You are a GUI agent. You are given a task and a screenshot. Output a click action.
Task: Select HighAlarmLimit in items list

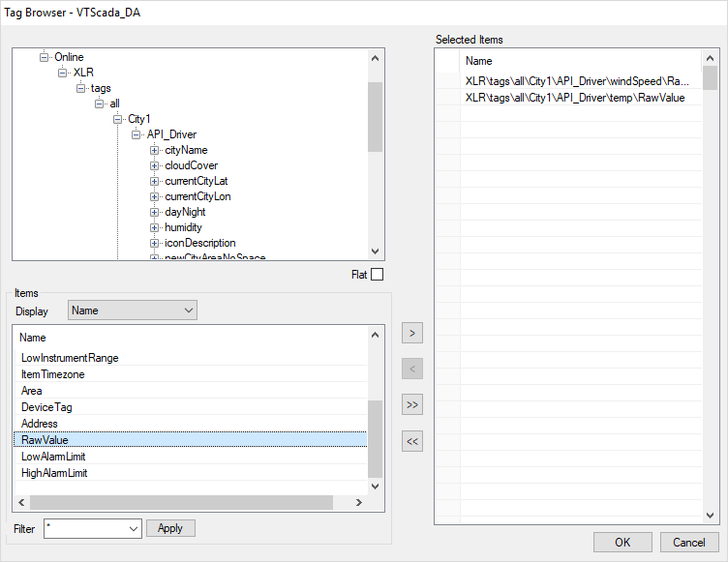point(191,473)
